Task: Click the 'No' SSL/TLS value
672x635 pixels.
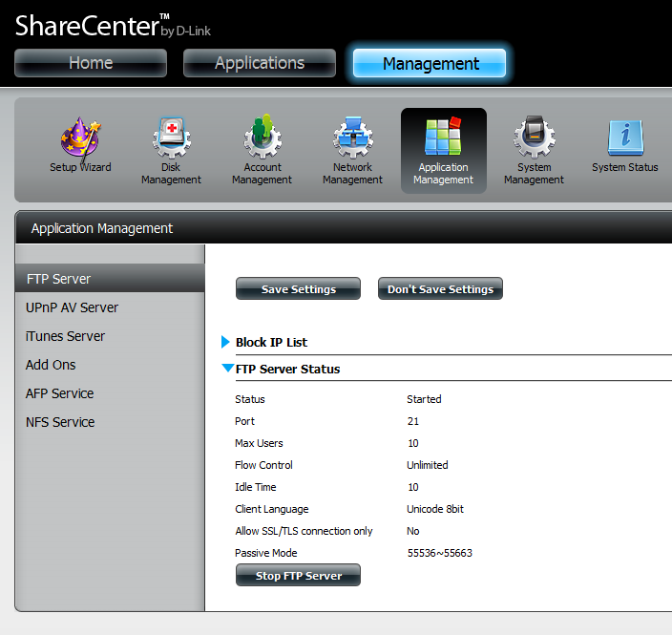Action: pyautogui.click(x=413, y=531)
